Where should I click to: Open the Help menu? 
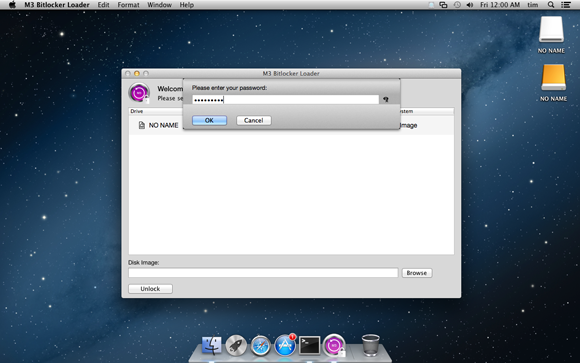(187, 5)
